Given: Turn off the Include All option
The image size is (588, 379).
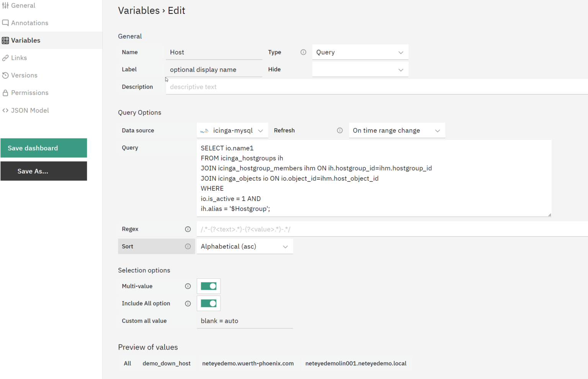Looking at the screenshot, I should click(x=208, y=303).
